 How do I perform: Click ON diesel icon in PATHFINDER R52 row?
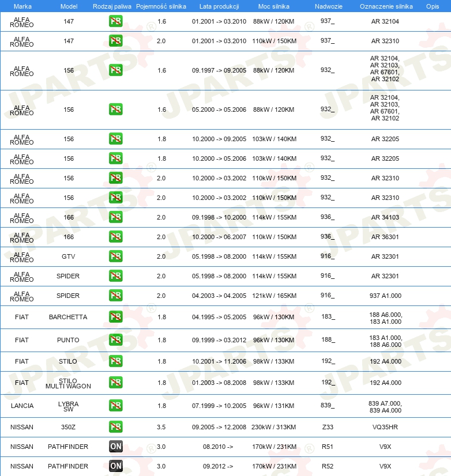(x=115, y=466)
